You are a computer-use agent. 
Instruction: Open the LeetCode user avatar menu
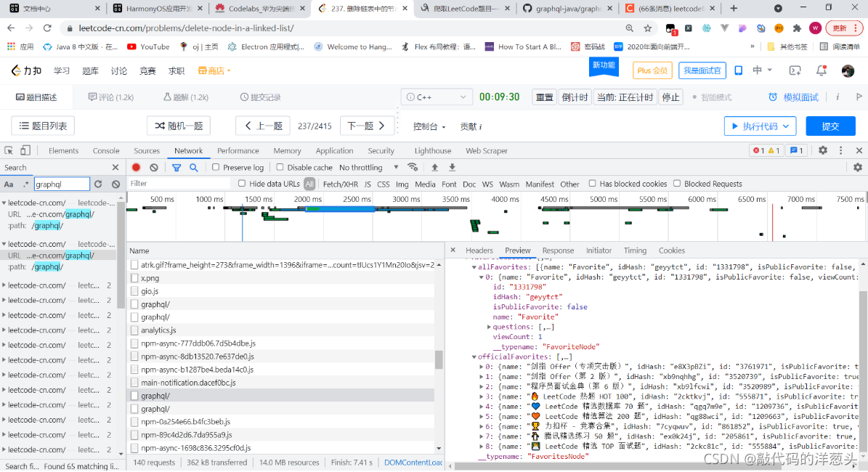point(848,70)
